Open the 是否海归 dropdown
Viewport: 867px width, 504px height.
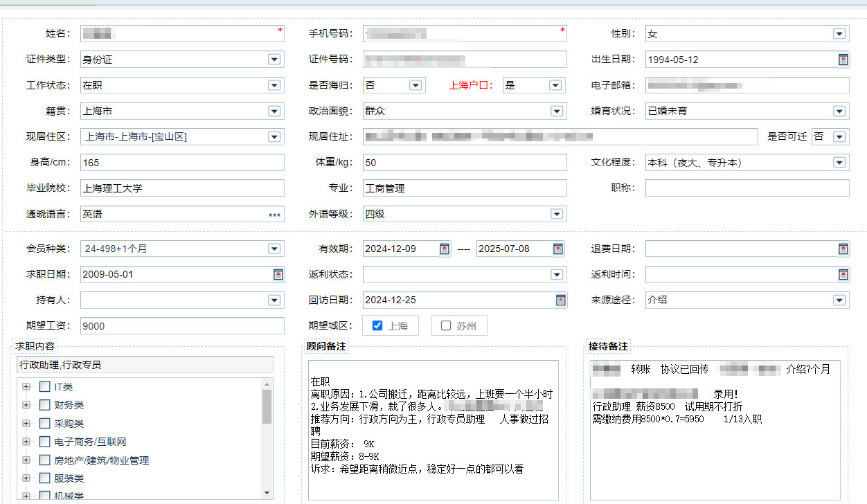point(415,85)
